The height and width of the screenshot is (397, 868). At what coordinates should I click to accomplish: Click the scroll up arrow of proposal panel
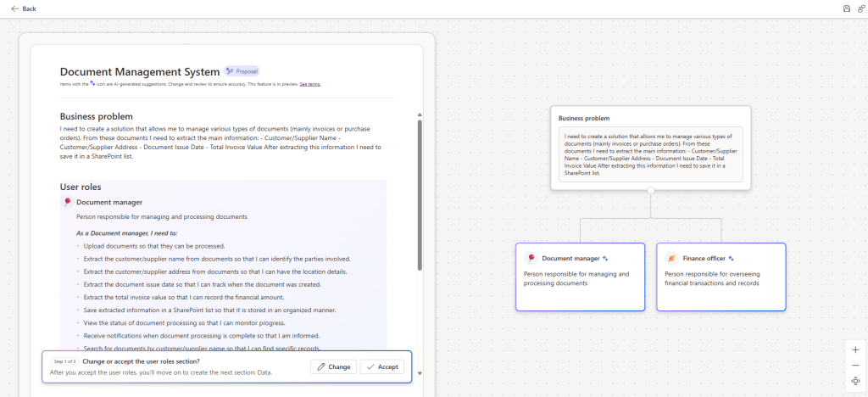[x=419, y=115]
